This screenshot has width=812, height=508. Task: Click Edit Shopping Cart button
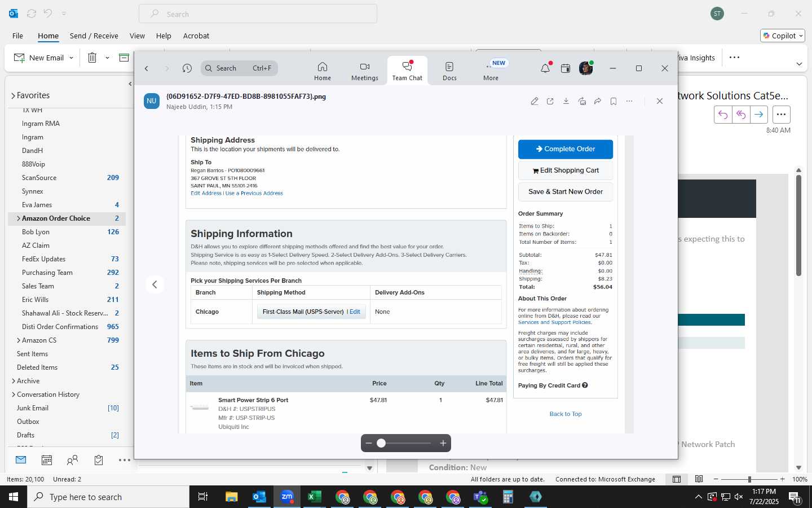click(566, 170)
